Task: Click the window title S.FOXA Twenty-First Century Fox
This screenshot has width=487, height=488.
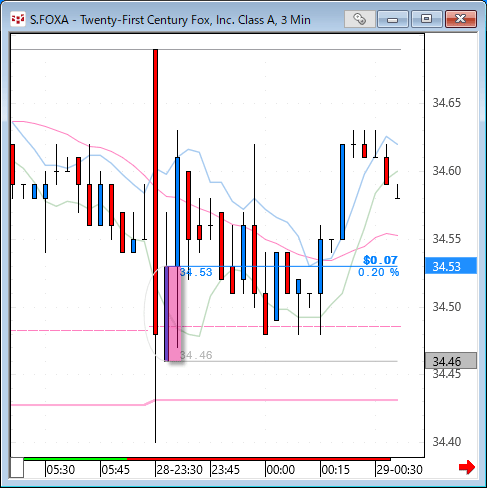Action: (x=170, y=20)
